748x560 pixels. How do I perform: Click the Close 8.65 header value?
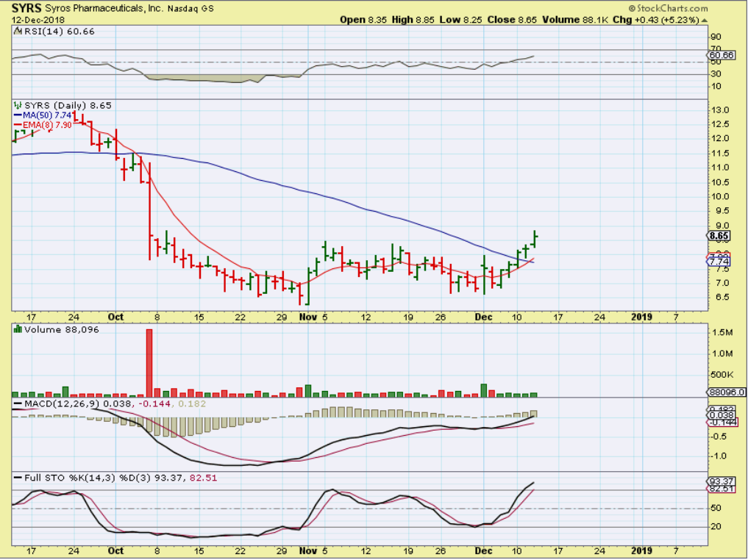point(512,20)
